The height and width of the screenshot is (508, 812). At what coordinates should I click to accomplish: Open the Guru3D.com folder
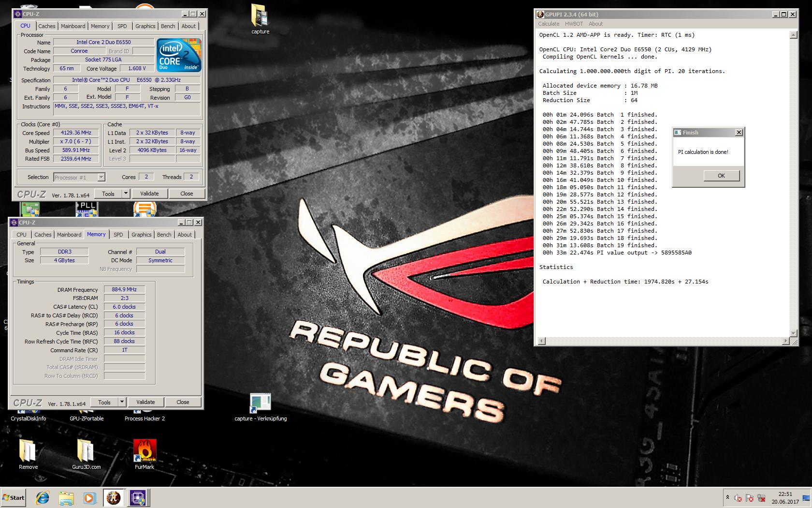click(86, 454)
